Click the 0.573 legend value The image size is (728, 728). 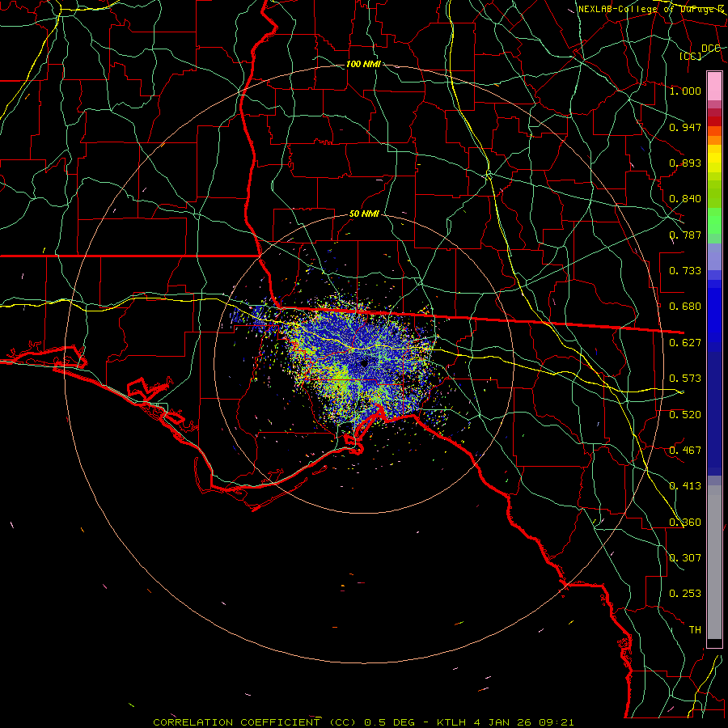(685, 379)
